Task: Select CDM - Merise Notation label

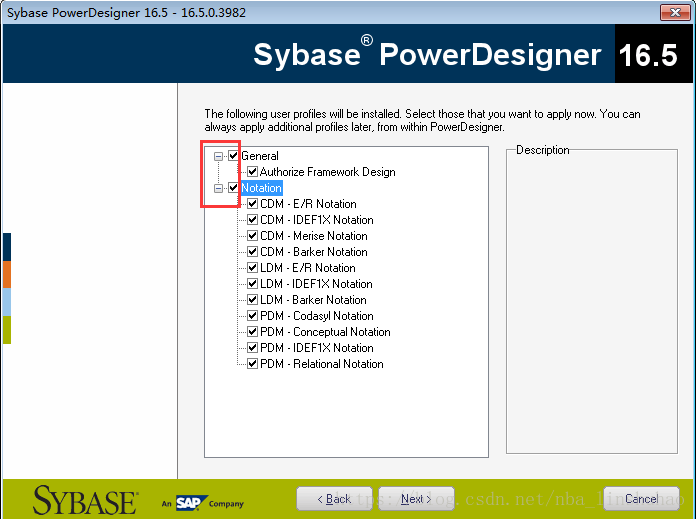Action: [314, 236]
